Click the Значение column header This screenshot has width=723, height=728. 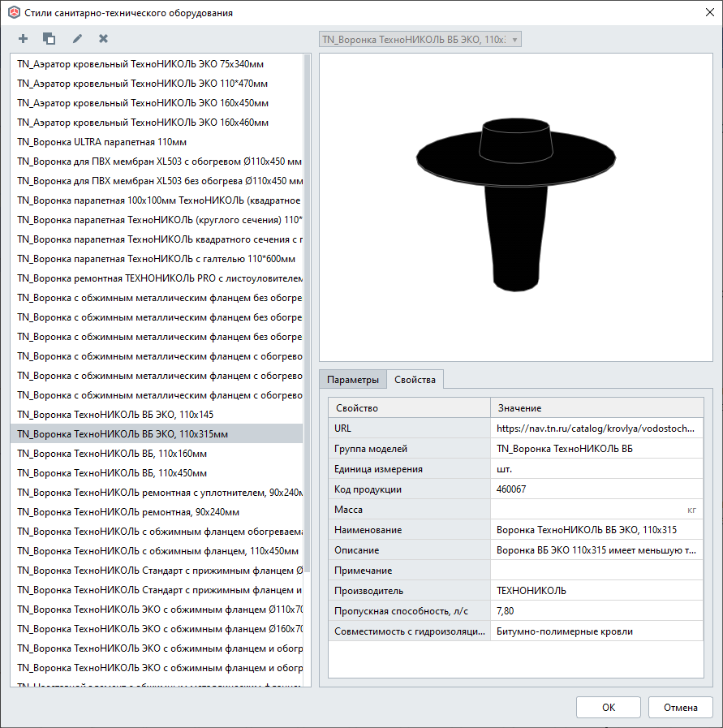pos(596,408)
